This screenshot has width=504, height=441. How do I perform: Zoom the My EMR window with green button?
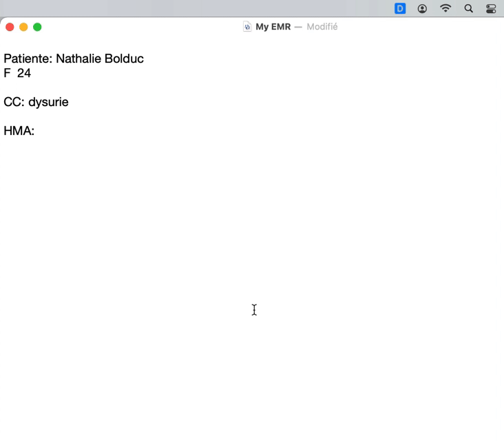coord(37,27)
